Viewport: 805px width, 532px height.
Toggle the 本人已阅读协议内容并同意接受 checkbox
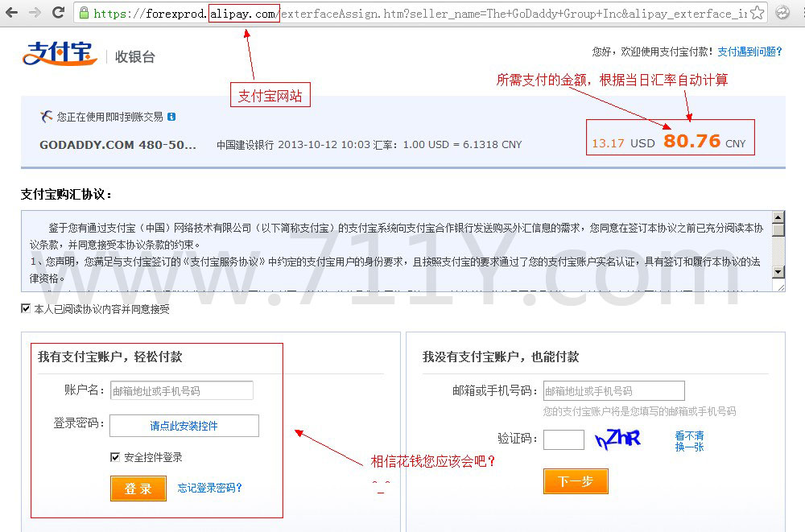tap(27, 309)
